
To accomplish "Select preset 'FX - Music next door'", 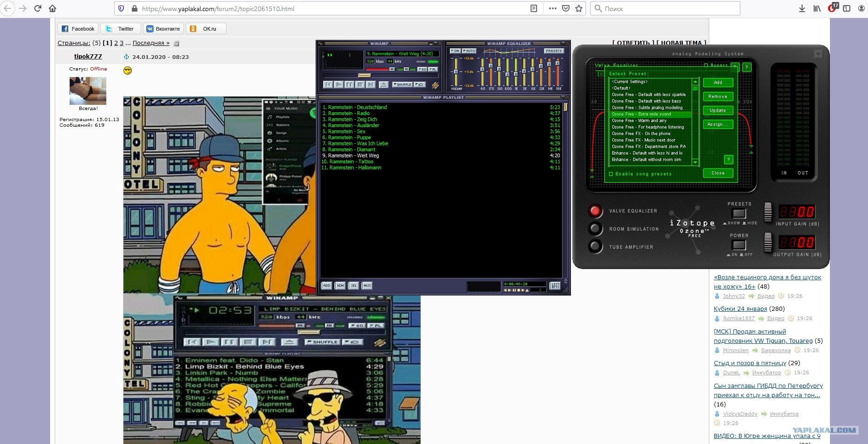I will 650,140.
